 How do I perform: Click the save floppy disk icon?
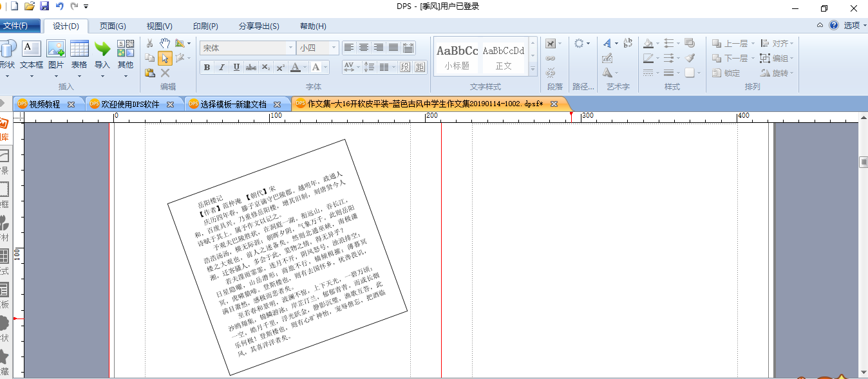click(x=44, y=6)
